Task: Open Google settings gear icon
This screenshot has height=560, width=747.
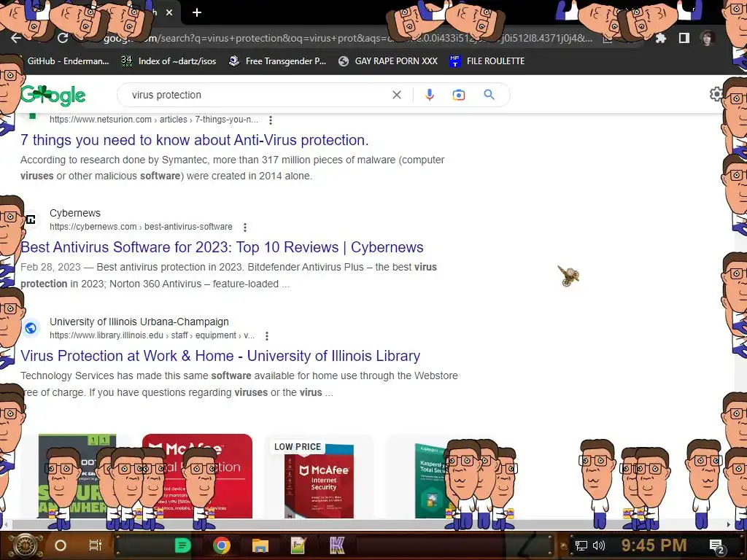Action: pos(716,94)
